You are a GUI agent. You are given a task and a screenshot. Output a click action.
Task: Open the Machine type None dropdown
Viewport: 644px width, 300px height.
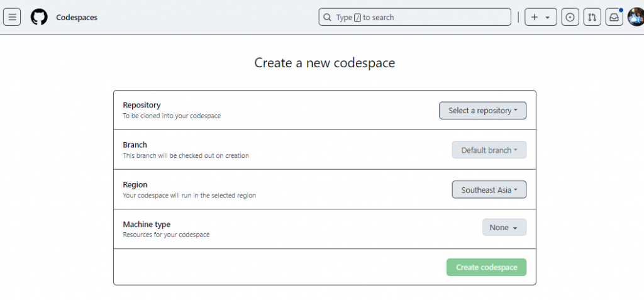[x=504, y=228]
